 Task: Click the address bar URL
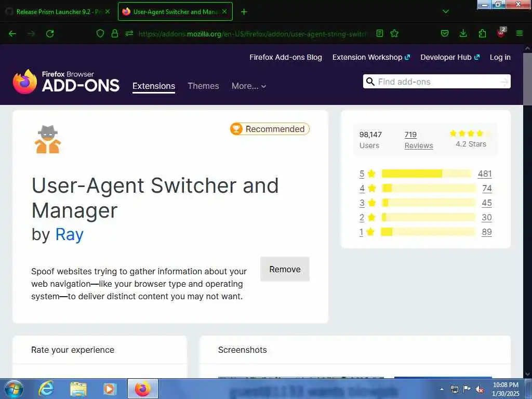(253, 34)
